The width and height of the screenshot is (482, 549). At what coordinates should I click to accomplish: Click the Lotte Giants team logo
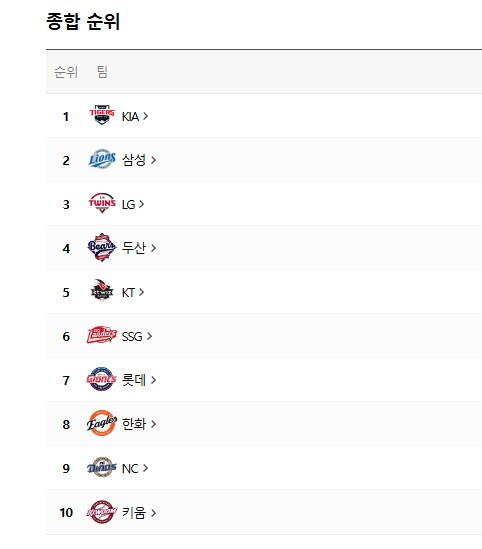tap(102, 379)
